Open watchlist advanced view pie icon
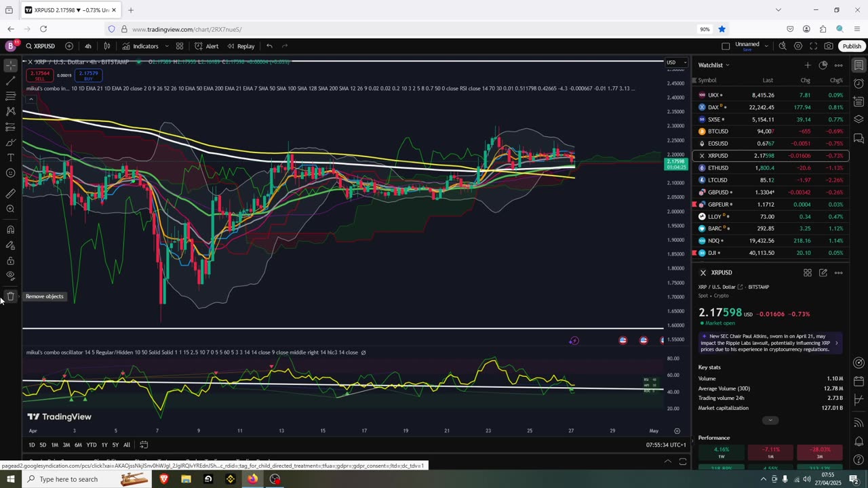The image size is (868, 488). tap(823, 65)
